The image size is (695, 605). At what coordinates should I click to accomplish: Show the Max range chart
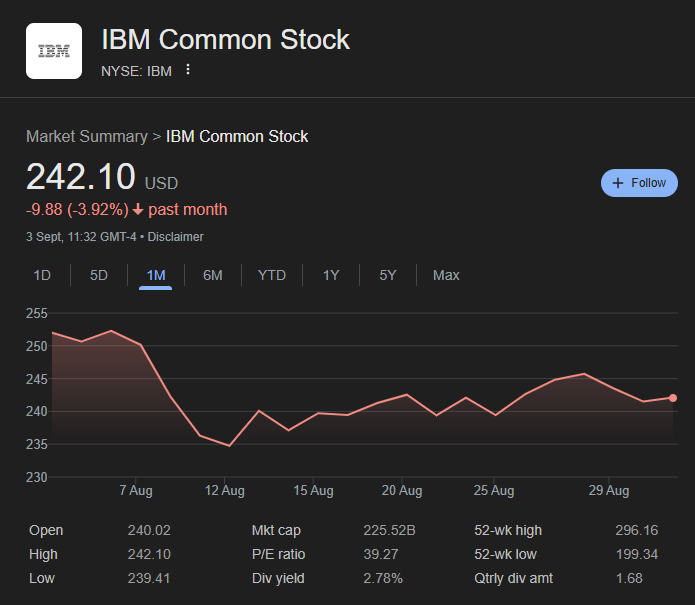point(446,275)
